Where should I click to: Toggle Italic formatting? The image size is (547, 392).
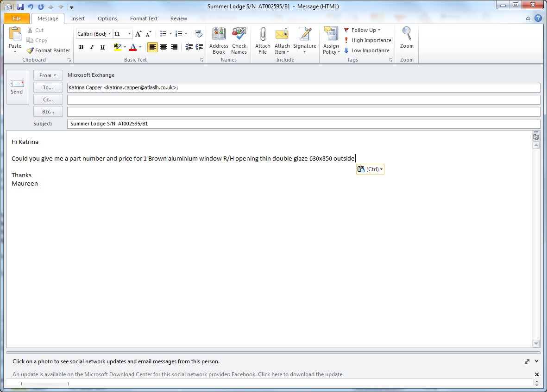click(92, 47)
